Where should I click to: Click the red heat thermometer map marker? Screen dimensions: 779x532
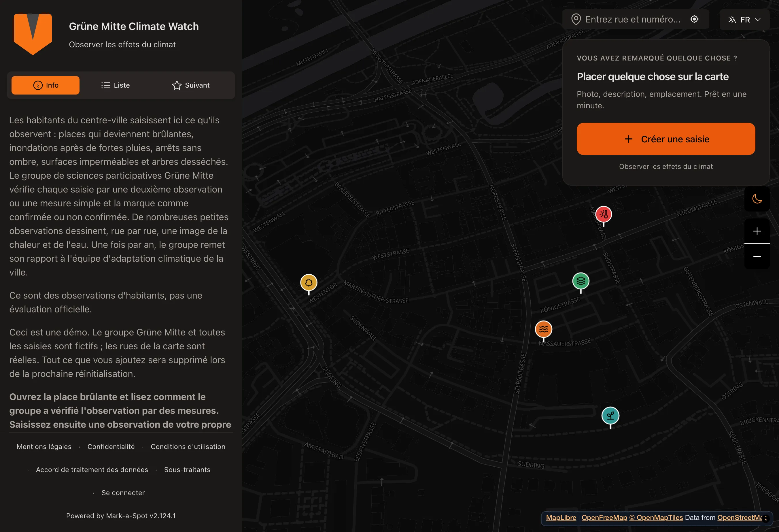[x=603, y=214]
